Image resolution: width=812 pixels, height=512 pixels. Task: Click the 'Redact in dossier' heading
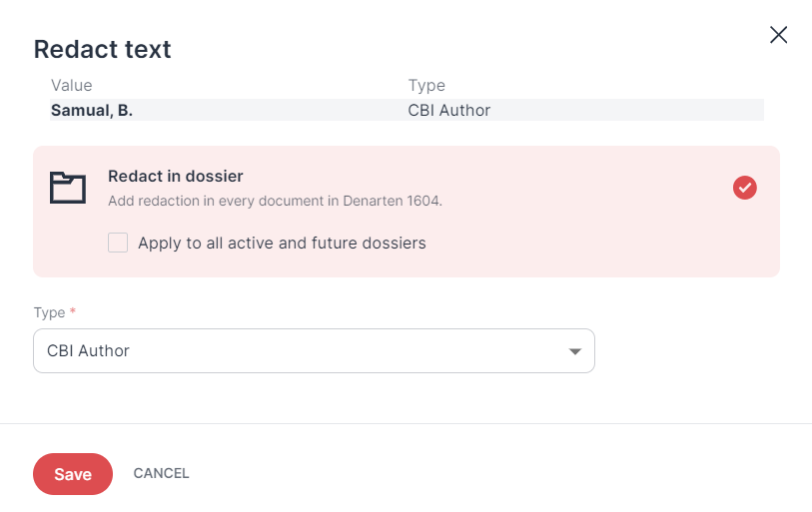(176, 176)
